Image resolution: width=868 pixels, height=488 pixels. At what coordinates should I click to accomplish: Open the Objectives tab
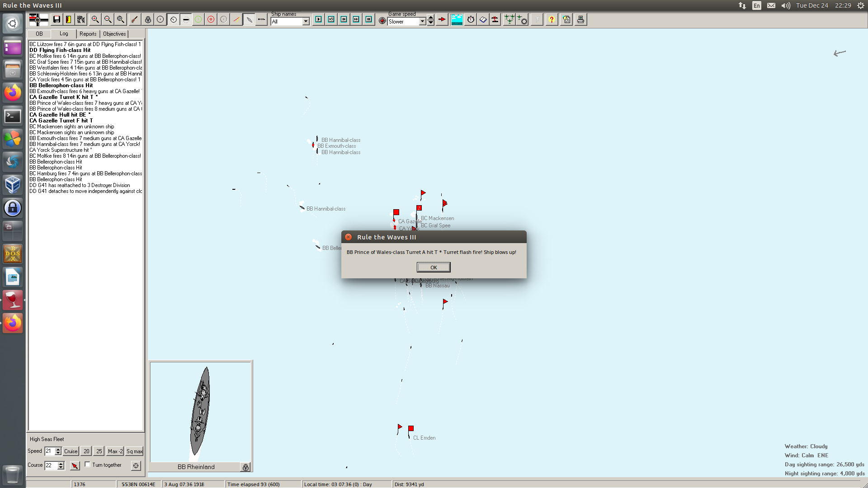(x=114, y=34)
